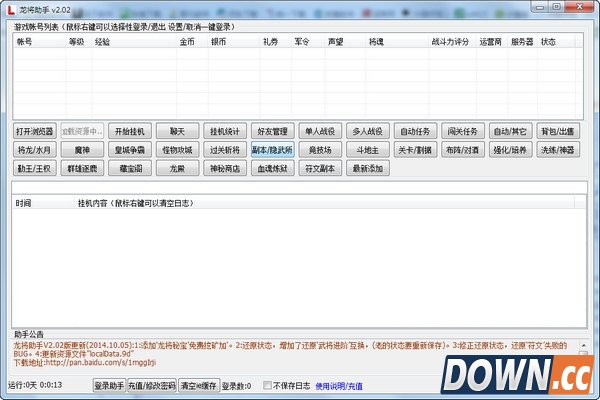Click the 将龙/水月 button
The image size is (600, 400).
[x=35, y=150]
